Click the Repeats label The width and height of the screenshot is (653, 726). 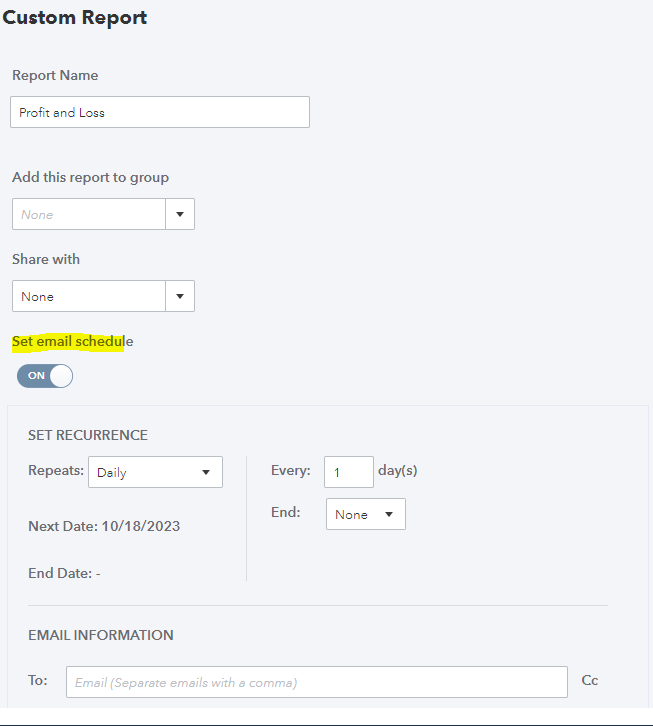click(56, 470)
